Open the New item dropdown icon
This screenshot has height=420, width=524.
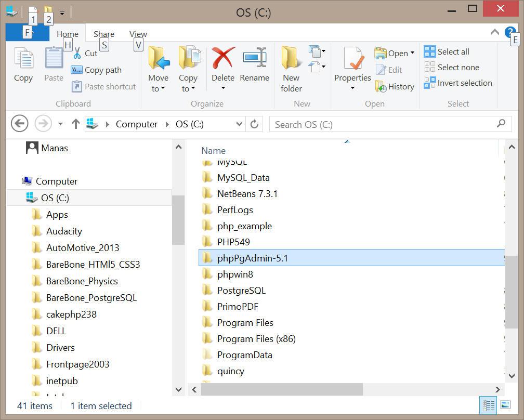317,51
